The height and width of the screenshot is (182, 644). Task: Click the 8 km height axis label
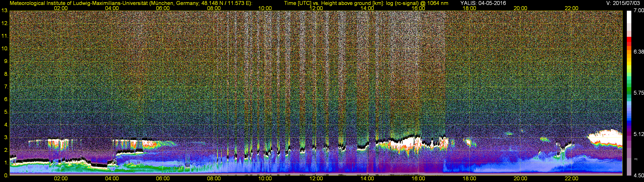pyautogui.click(x=6, y=74)
